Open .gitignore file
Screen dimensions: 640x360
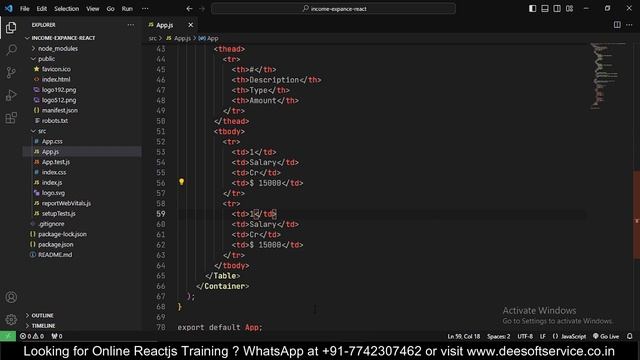click(x=51, y=224)
